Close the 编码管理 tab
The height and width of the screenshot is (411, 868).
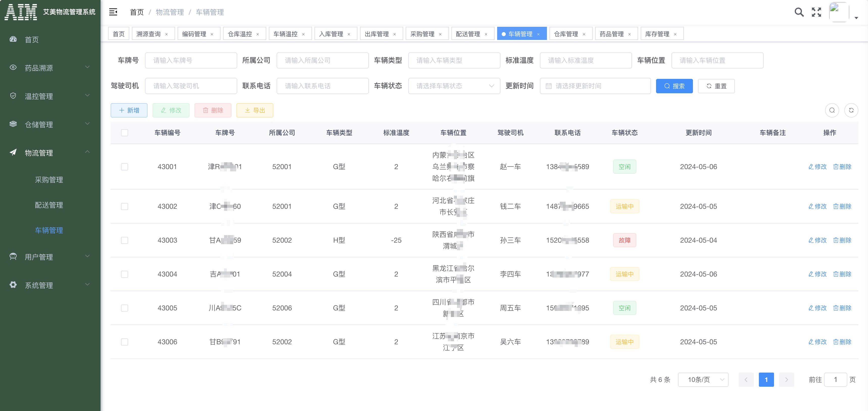212,34
